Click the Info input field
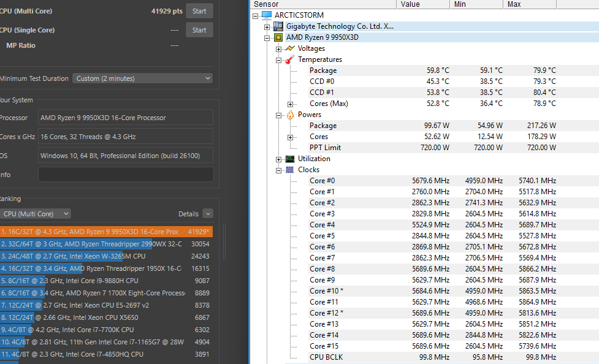 click(x=126, y=175)
